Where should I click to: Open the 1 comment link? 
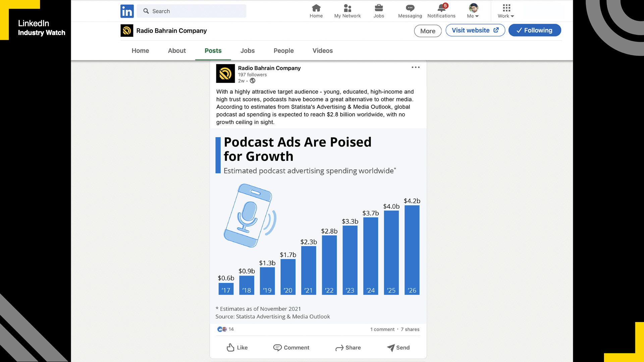(382, 329)
